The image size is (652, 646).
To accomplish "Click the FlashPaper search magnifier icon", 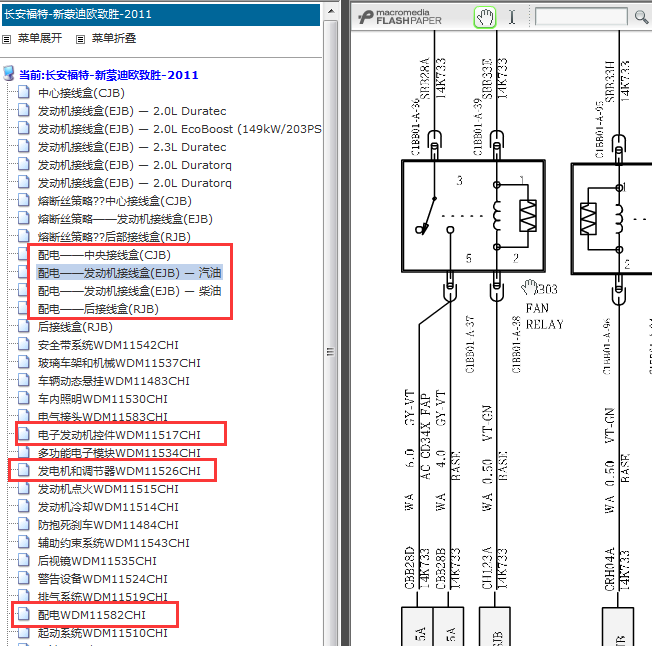I will coord(641,17).
